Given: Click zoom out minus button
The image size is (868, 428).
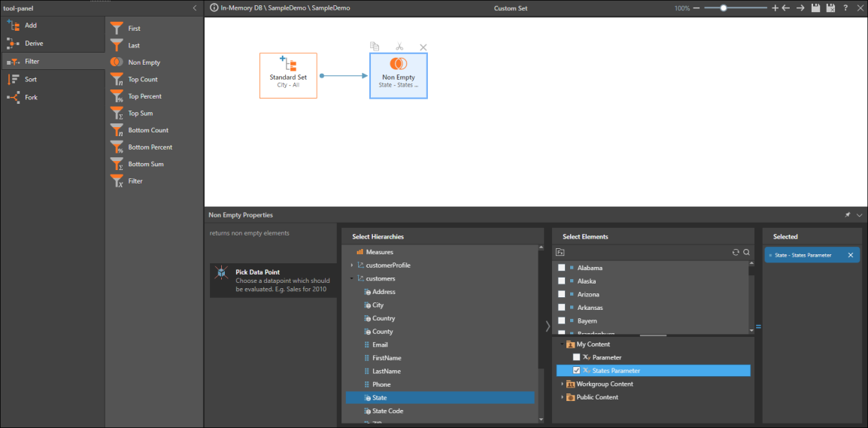Looking at the screenshot, I should click(697, 8).
